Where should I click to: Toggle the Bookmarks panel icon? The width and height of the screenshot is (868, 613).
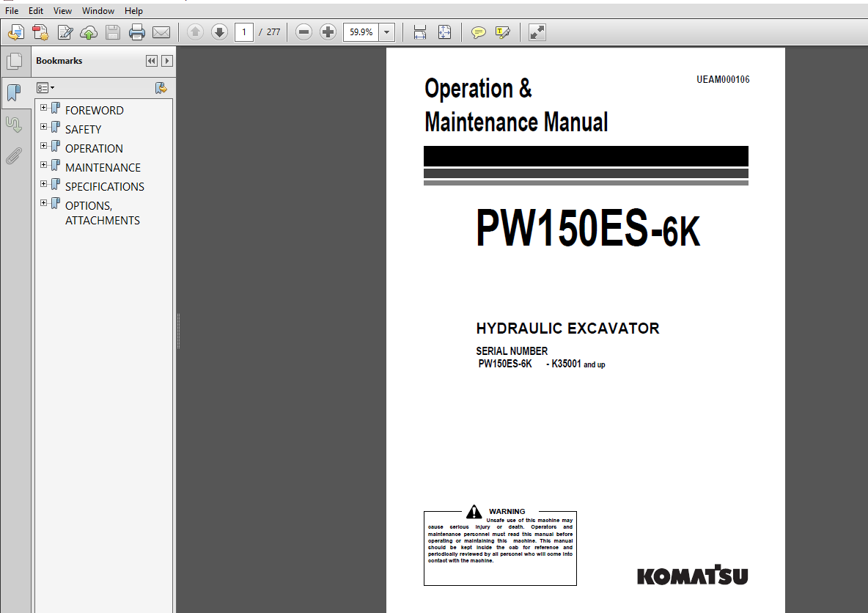(x=15, y=92)
